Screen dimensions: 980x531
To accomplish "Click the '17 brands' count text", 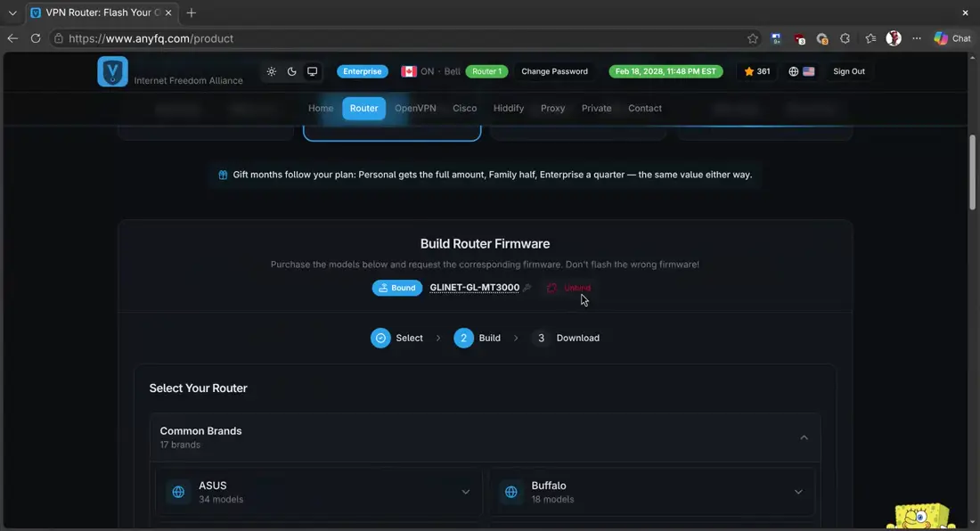I will (180, 445).
